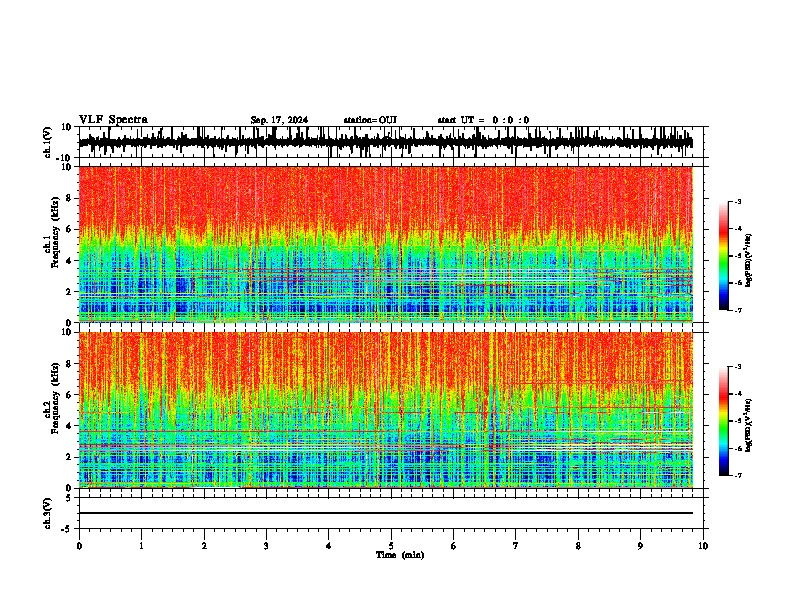Click time axis tick label "3"
Image resolution: width=792 pixels, height=612 pixels.
(266, 546)
